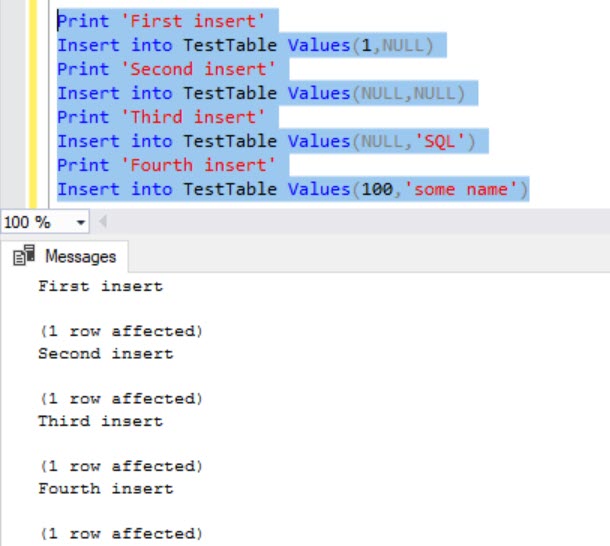Click the "Fourth insert" output message
610x546 pixels.
point(105,489)
